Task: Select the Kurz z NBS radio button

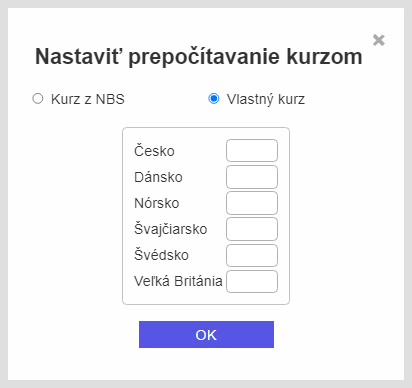Action: point(38,99)
